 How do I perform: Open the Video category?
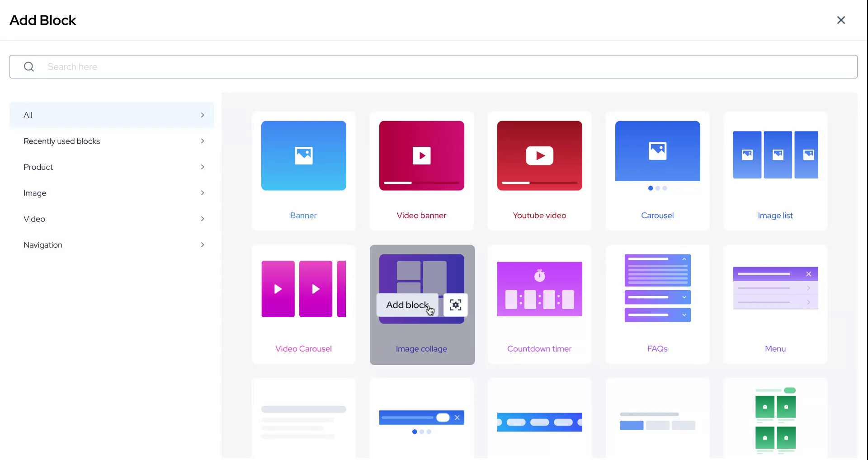pos(112,219)
